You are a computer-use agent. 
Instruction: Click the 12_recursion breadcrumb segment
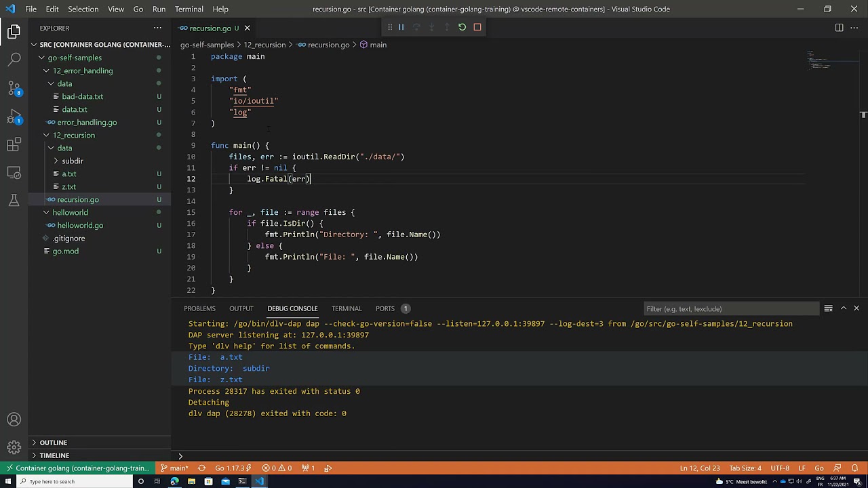(x=264, y=45)
